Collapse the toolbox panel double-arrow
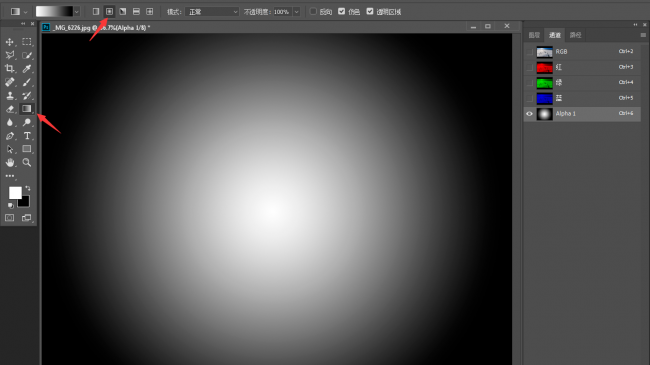Image resolution: width=650 pixels, height=365 pixels. [23, 24]
